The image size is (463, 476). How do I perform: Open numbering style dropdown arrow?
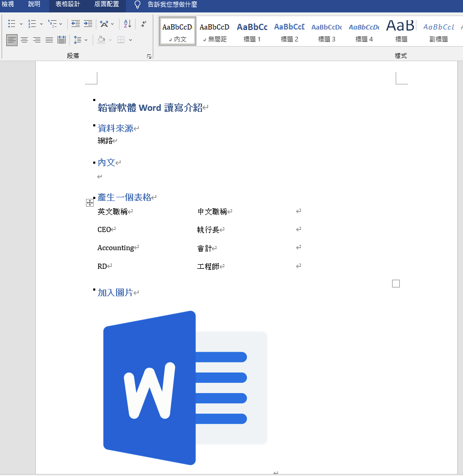click(41, 24)
